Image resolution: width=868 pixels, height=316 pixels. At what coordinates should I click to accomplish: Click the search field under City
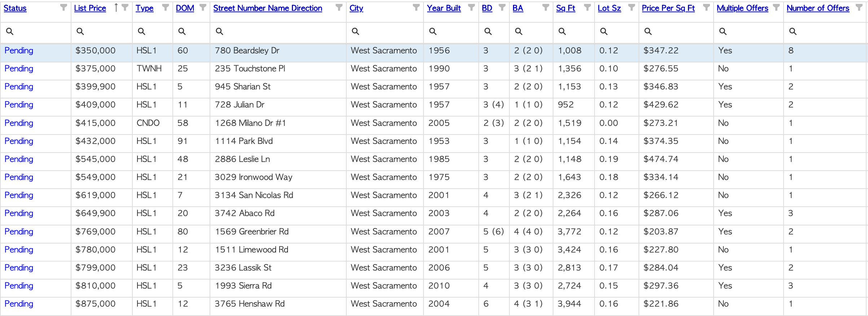(x=385, y=32)
